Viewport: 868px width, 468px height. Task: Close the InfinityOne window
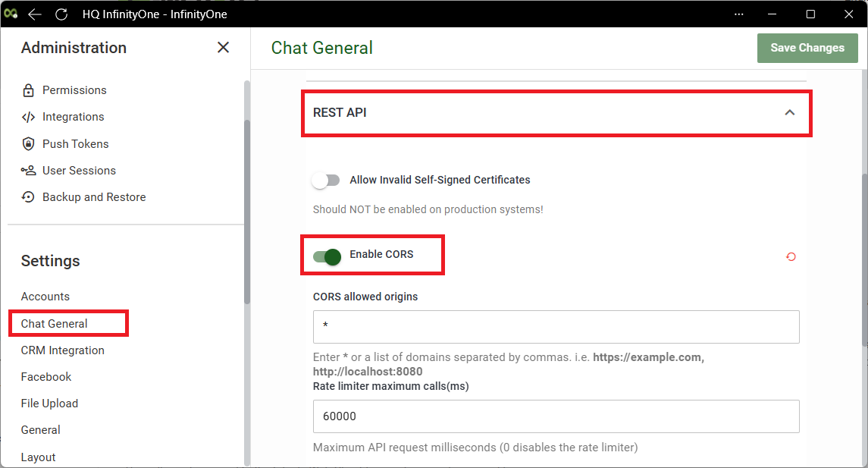(848, 14)
